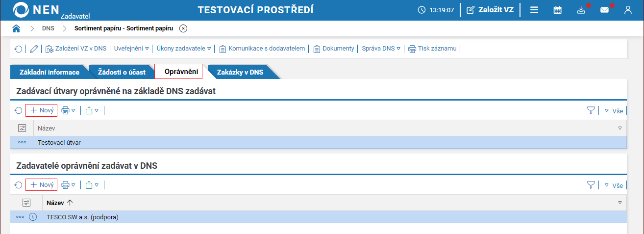Viewport: 644px width, 234px height.
Task: Click the DNS breadcrumb link
Action: (48, 28)
